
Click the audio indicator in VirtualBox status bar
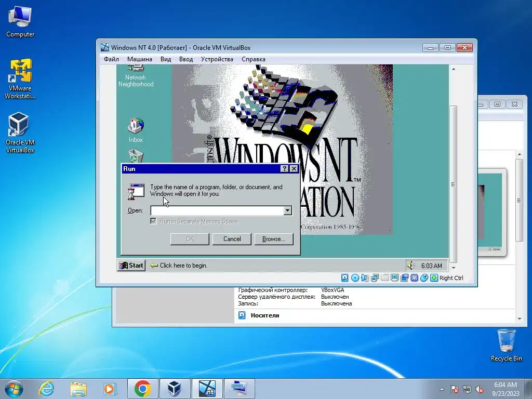(365, 278)
